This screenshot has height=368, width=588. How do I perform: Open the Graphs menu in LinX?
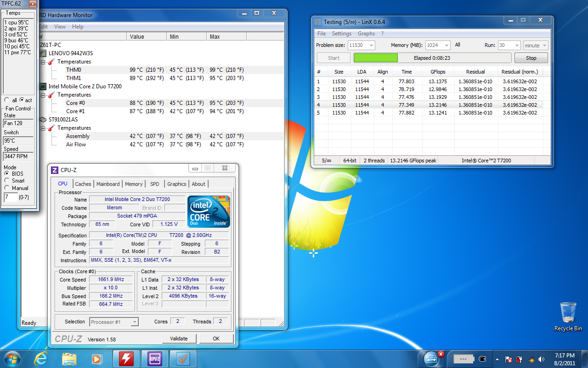tap(366, 34)
